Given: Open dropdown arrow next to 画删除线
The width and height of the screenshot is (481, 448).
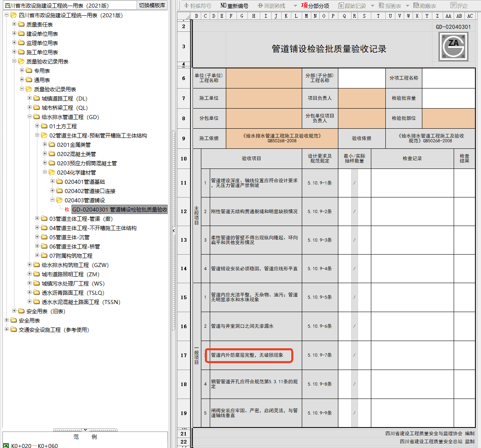Looking at the screenshot, I should tap(295, 6).
